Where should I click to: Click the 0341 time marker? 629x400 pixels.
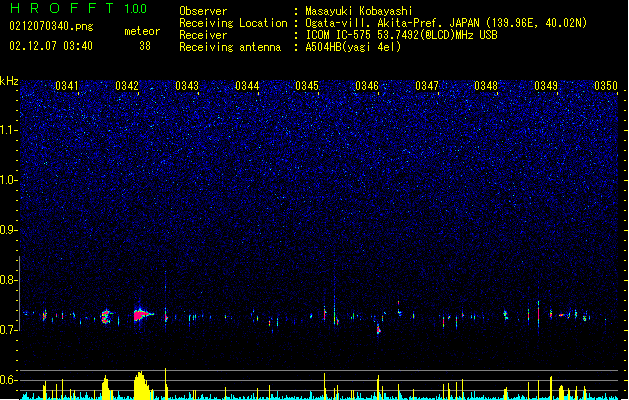(x=67, y=85)
